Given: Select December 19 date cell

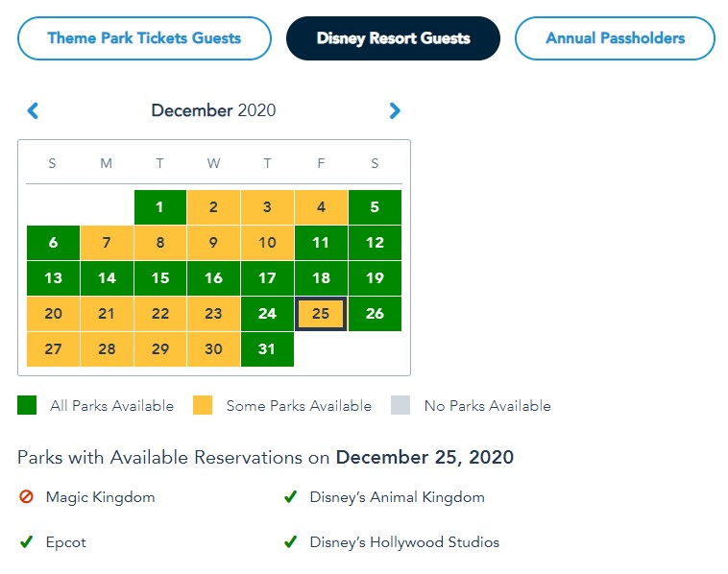Looking at the screenshot, I should [x=375, y=278].
